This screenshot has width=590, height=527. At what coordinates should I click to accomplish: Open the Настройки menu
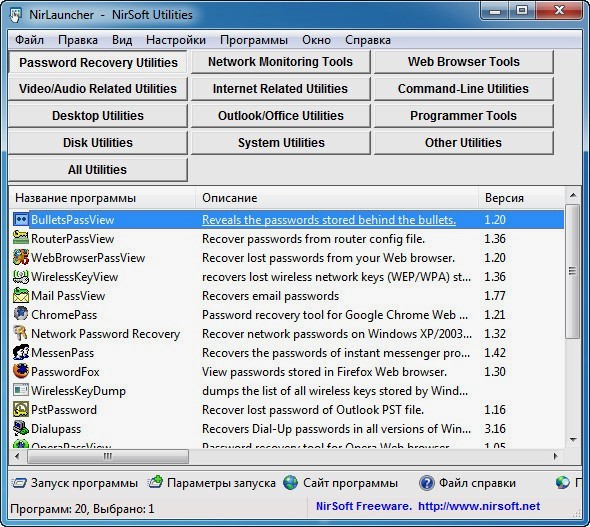coord(176,40)
